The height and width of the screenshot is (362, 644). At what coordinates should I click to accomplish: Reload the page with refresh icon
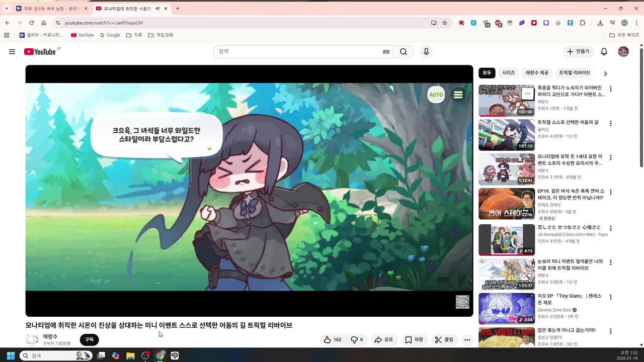coord(31,23)
